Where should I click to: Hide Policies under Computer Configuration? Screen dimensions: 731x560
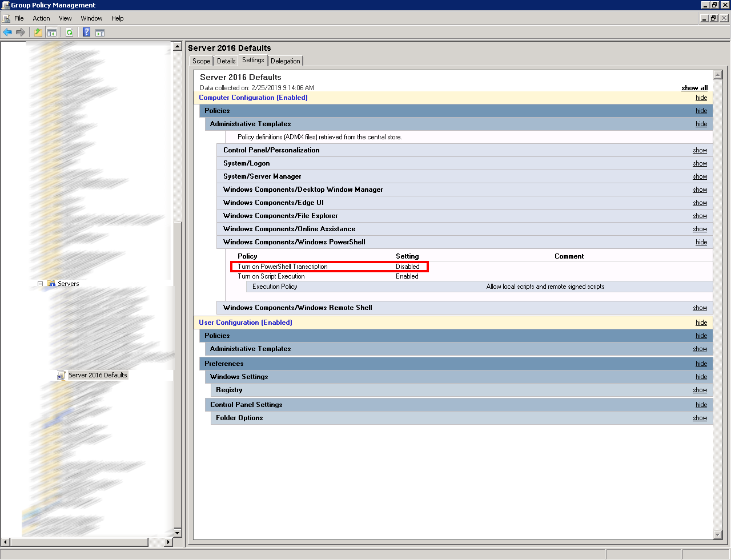coord(701,111)
